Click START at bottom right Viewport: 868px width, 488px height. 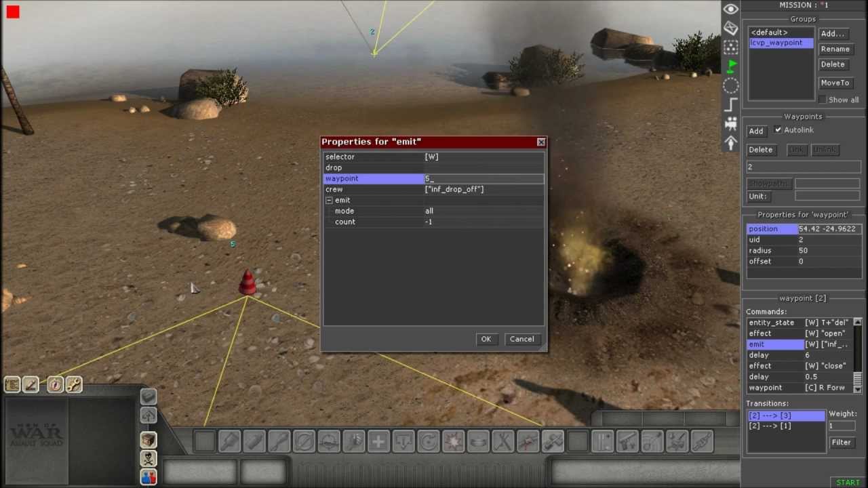click(x=848, y=483)
